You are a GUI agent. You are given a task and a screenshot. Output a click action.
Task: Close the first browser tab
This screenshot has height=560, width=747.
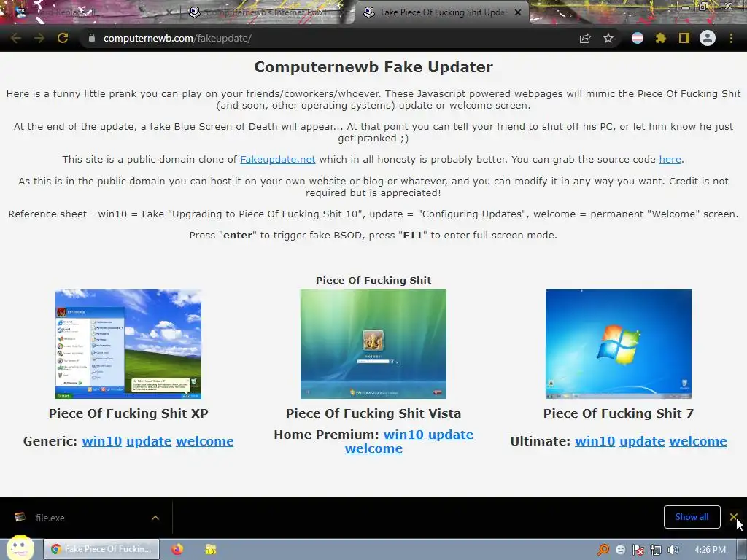click(x=169, y=12)
